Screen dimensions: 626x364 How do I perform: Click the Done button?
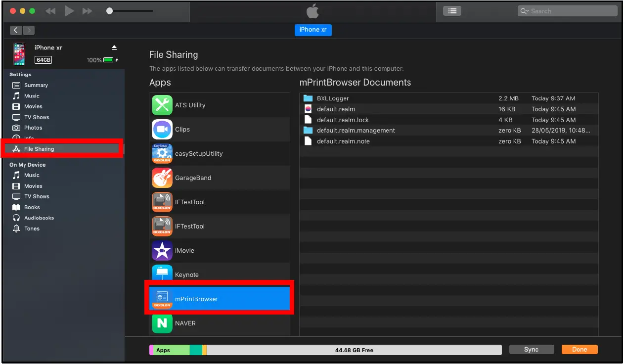pos(579,349)
